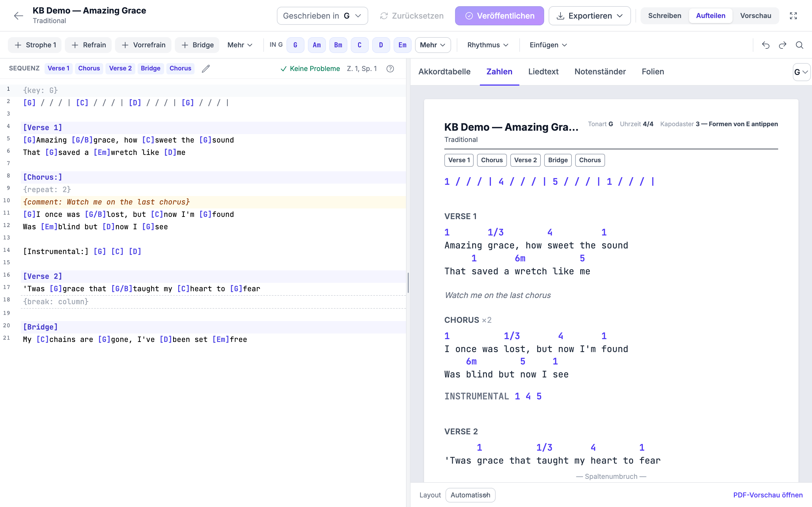812x507 pixels.
Task: Click the redo arrow icon
Action: [782, 45]
